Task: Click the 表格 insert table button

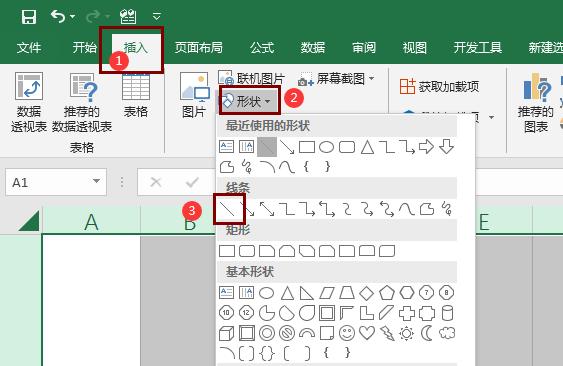Action: coord(136,96)
